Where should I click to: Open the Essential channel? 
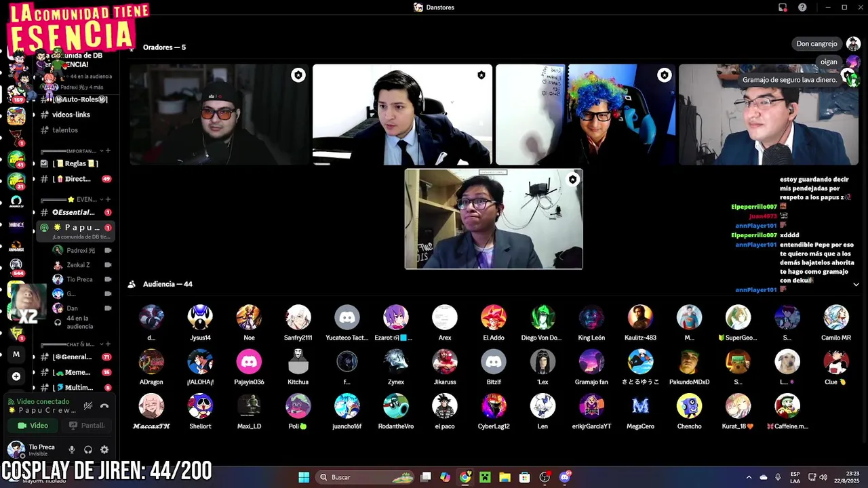pyautogui.click(x=77, y=212)
